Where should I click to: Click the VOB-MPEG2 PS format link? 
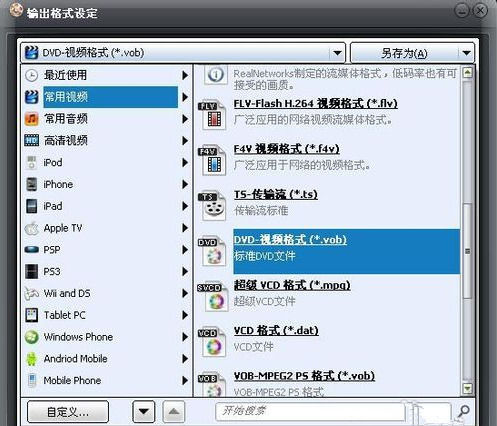click(x=304, y=376)
